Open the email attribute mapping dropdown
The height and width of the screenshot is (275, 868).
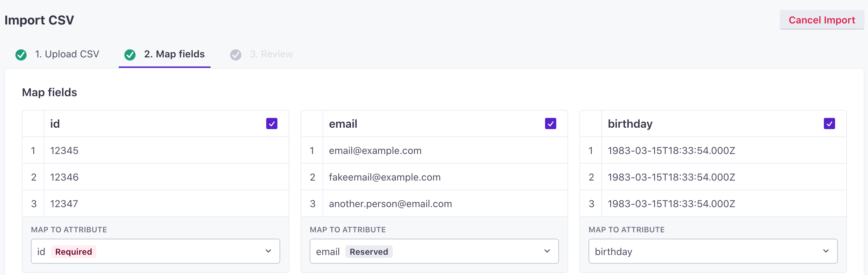click(x=434, y=251)
